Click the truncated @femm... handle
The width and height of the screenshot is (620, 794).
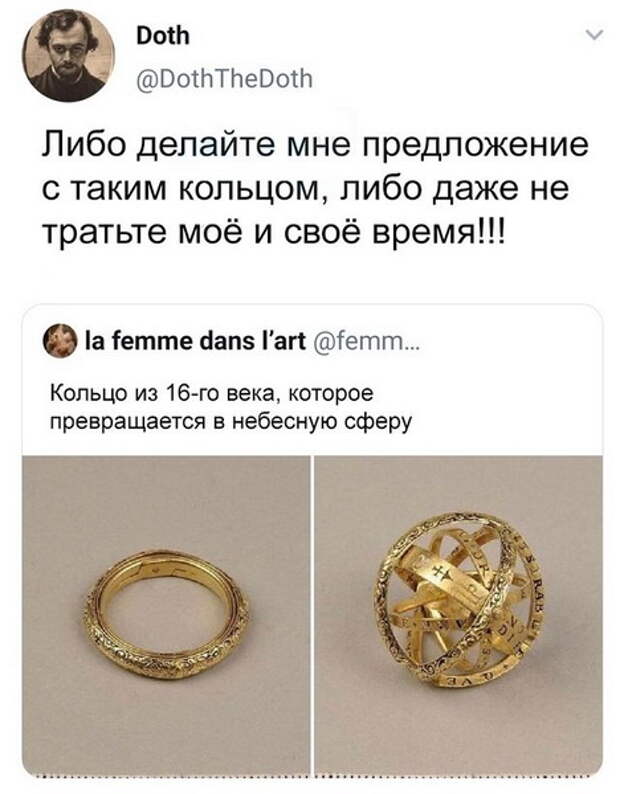point(365,342)
